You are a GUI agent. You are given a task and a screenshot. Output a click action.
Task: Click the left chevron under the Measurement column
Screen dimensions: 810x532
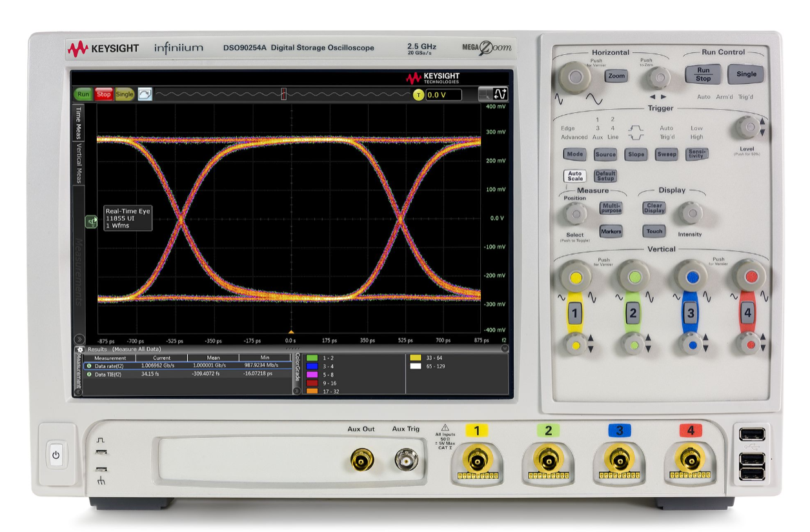click(x=78, y=391)
